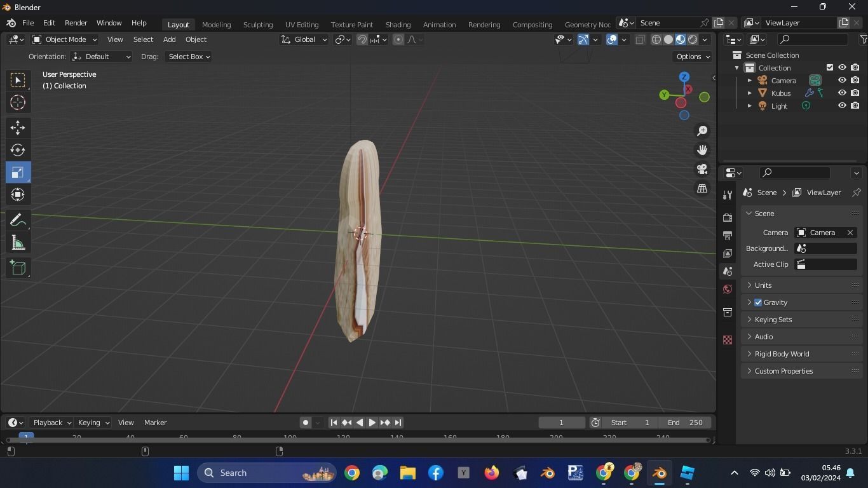Hide Kubus in viewport via eye icon

tap(843, 93)
